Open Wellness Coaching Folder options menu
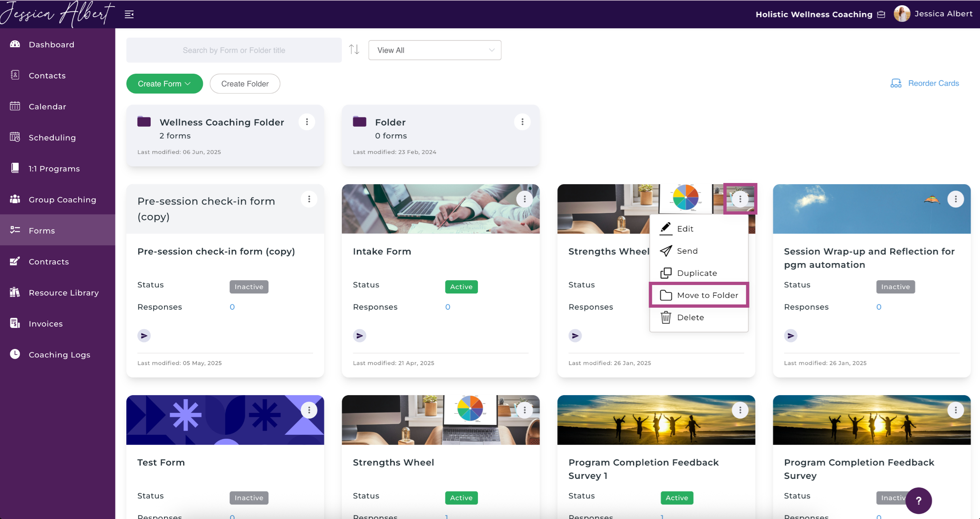Viewport: 980px width, 519px height. (x=307, y=122)
